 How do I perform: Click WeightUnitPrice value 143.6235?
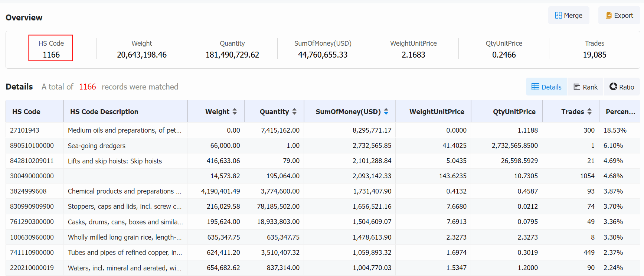[x=453, y=176]
